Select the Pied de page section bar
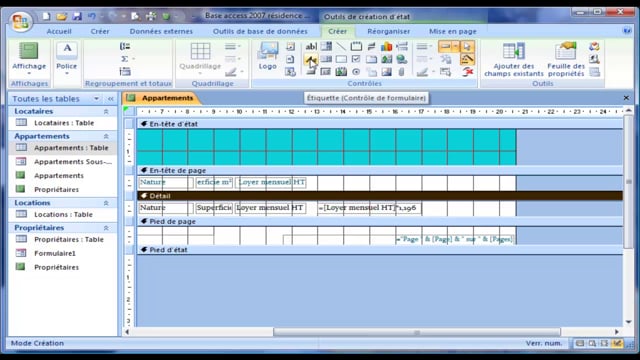 pyautogui.click(x=380, y=221)
